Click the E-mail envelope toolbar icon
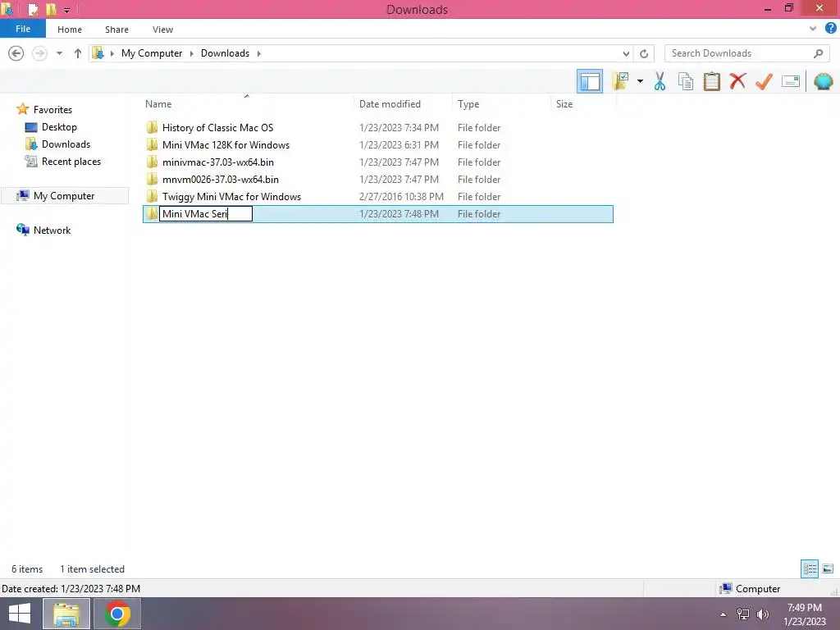 (791, 81)
